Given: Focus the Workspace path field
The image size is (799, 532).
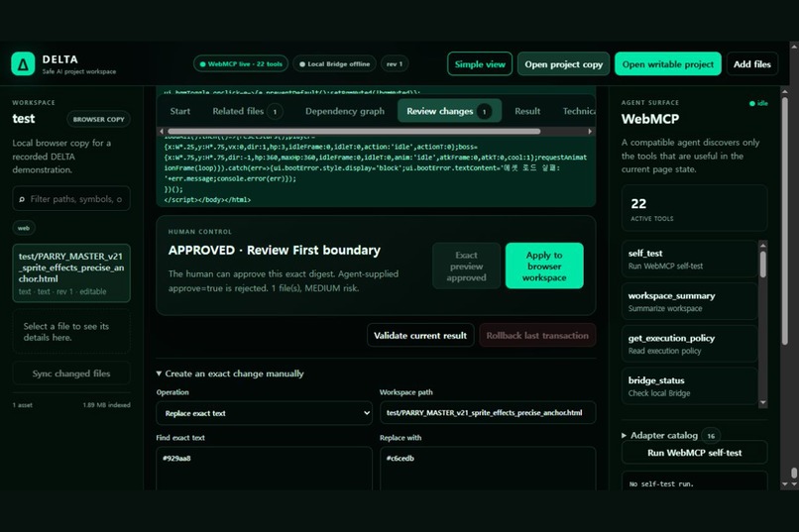Looking at the screenshot, I should pos(488,413).
